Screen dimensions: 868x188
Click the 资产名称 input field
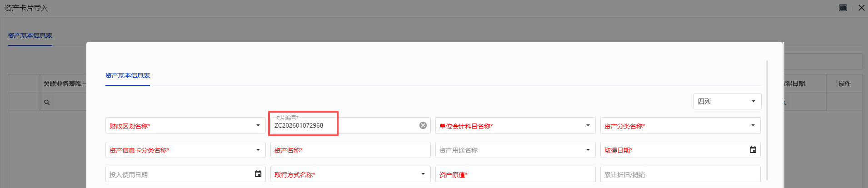tap(350, 150)
